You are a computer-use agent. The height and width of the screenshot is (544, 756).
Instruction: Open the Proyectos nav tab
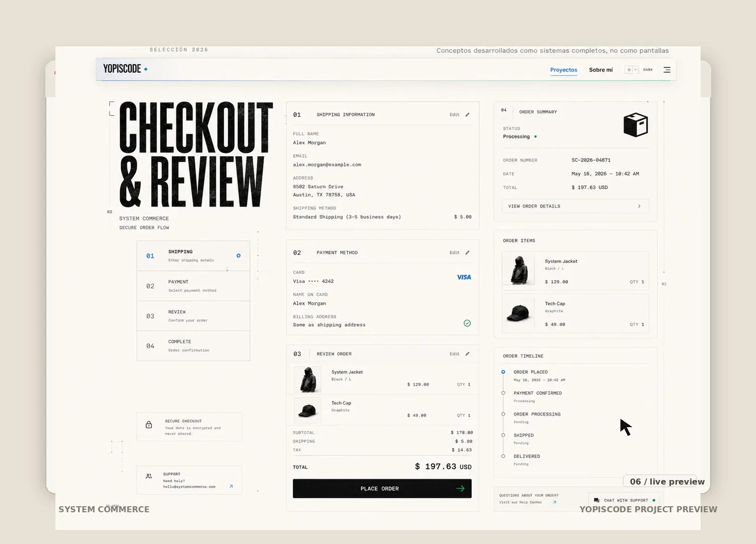click(x=563, y=70)
